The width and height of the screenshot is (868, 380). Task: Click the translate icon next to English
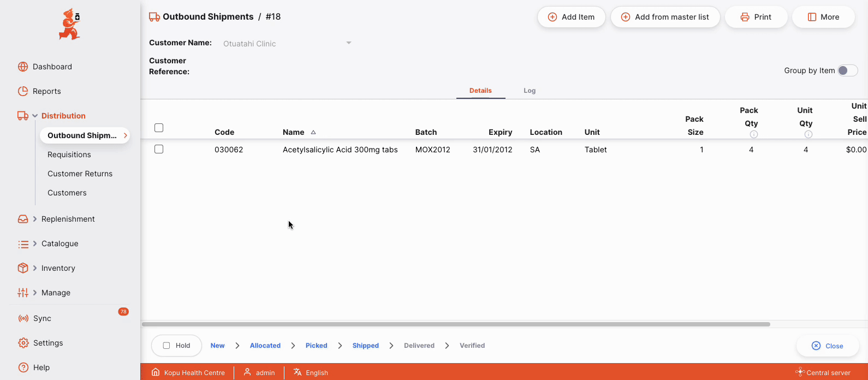click(298, 372)
